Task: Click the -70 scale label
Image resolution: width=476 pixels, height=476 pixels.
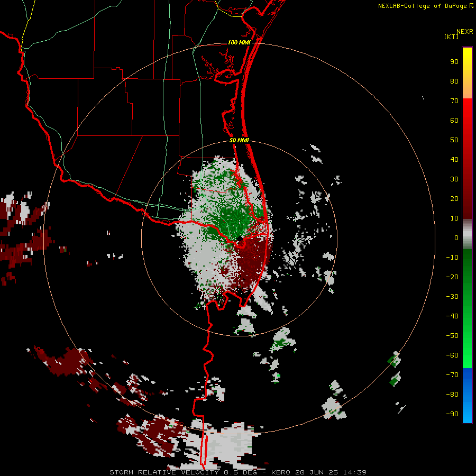Action: click(x=452, y=375)
